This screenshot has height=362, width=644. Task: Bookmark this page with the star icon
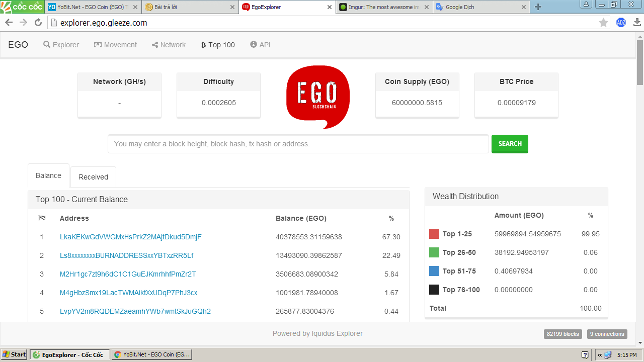click(603, 23)
